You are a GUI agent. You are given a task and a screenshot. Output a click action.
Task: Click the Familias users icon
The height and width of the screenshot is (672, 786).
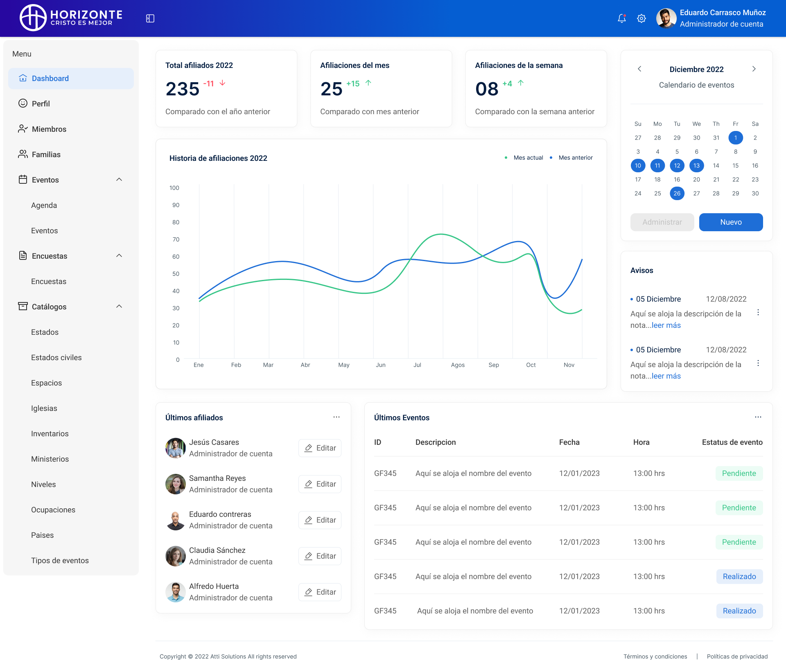[23, 154]
